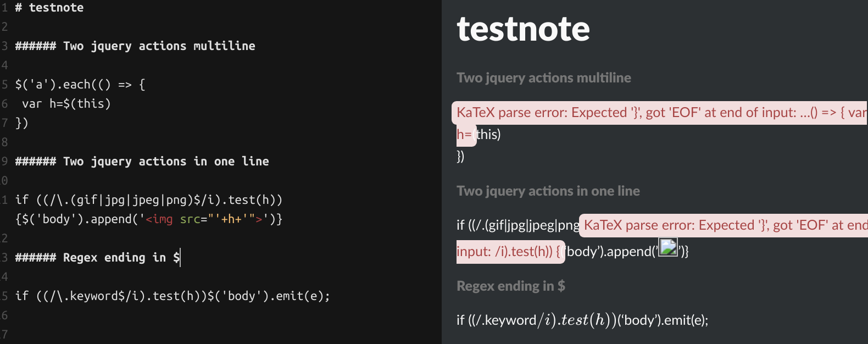
Task: Click the first KaTeX parse error message
Action: point(659,113)
